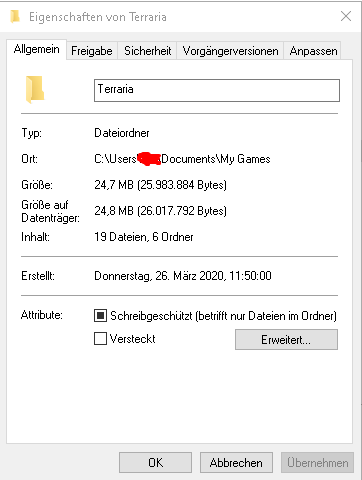Click the large yellow folder icon

(35, 90)
